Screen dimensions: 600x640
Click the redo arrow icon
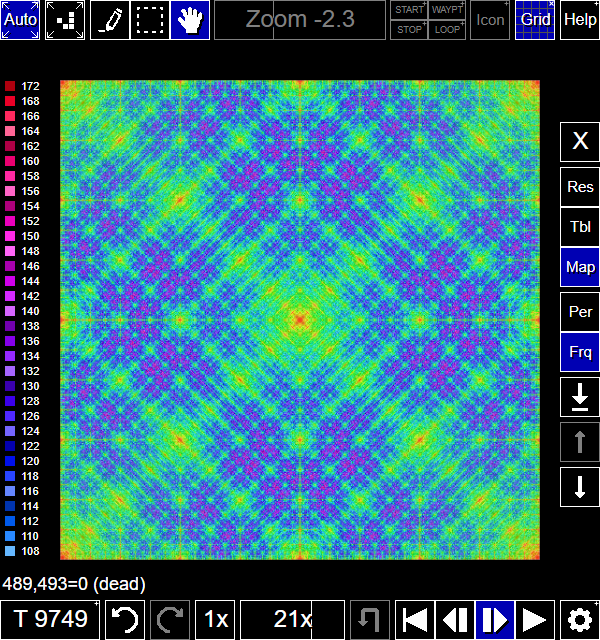coord(170,620)
